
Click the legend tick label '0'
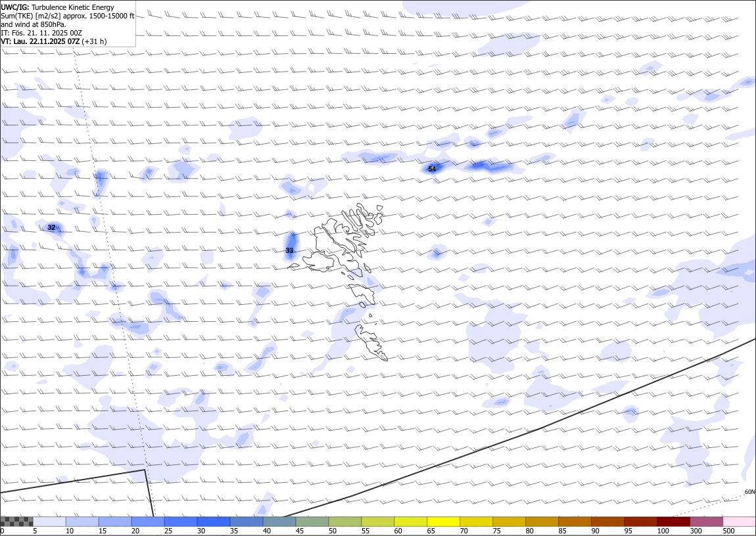click(3, 531)
